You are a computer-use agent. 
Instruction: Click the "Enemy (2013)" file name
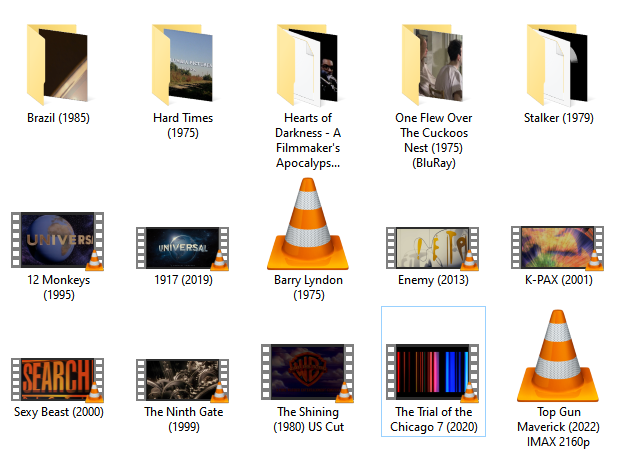tap(433, 280)
